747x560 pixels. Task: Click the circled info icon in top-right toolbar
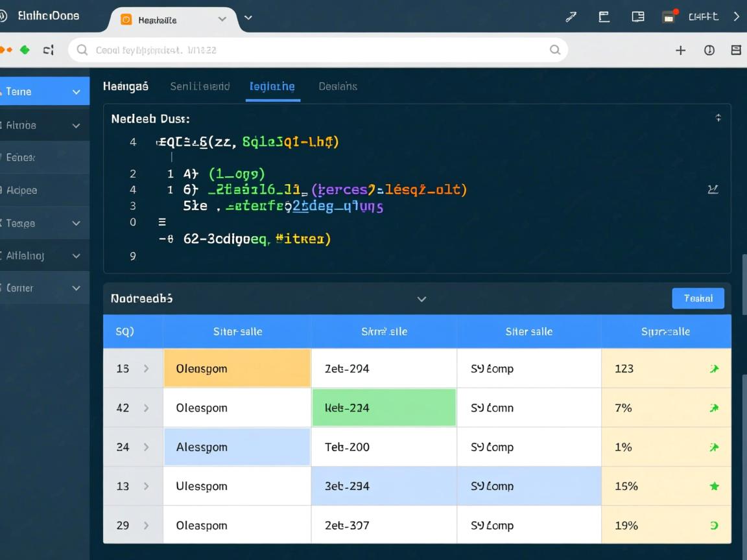[x=709, y=50]
